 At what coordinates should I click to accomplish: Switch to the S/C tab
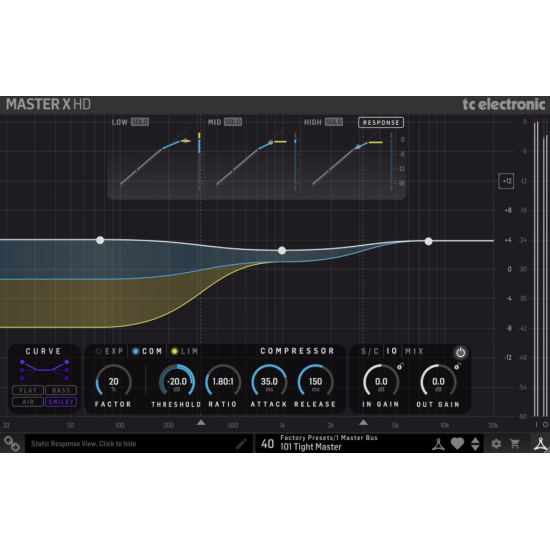tap(370, 351)
